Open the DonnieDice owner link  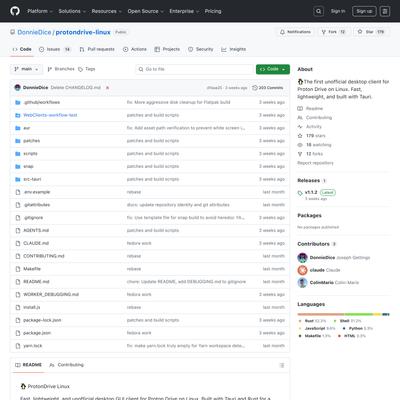[34, 32]
